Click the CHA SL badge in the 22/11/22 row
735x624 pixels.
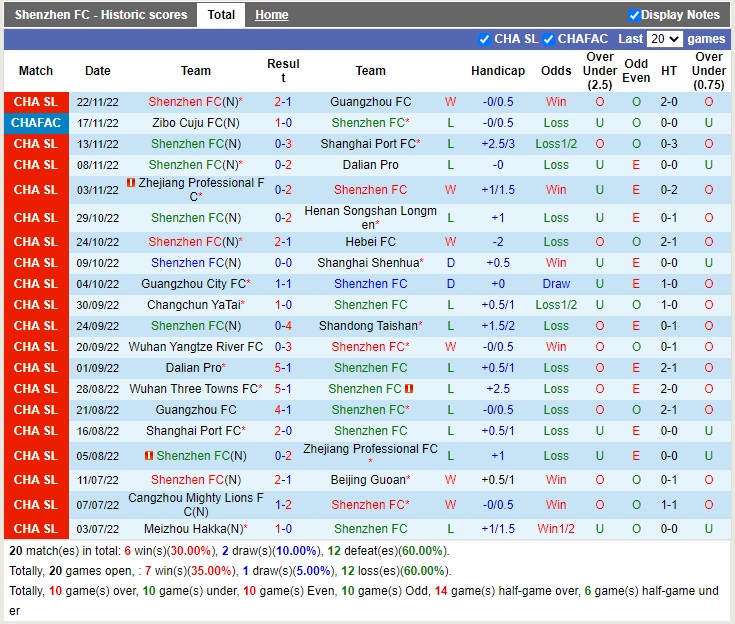36,102
